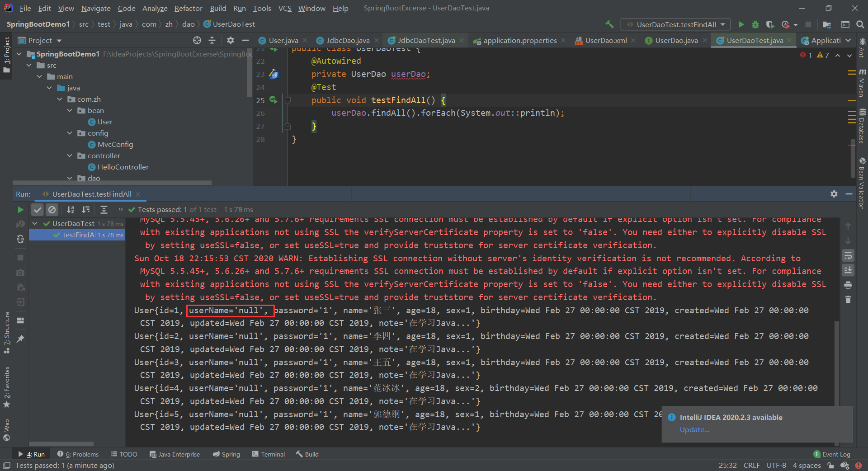Toggle show passed tests checkmark

click(38, 210)
